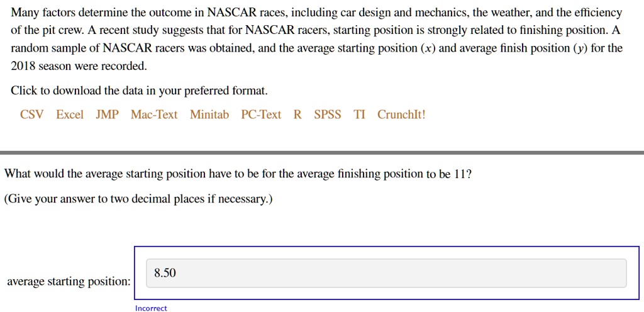The height and width of the screenshot is (312, 644).
Task: Click the question about finishing position 11
Action: click(x=238, y=174)
